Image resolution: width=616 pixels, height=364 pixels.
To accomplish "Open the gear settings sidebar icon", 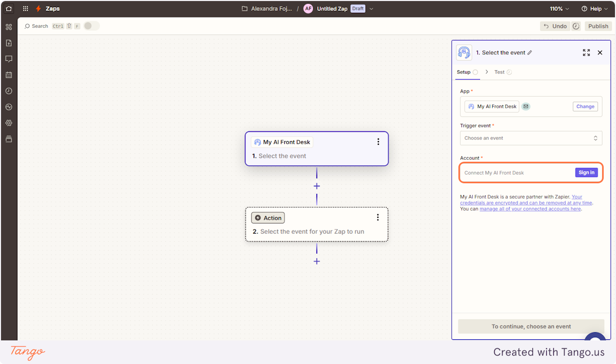I will pyautogui.click(x=9, y=123).
